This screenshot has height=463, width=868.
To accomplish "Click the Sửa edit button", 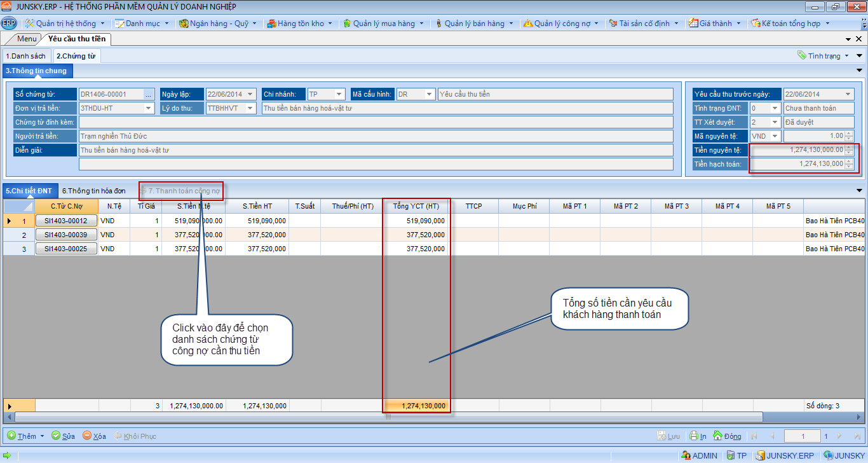I will tap(64, 436).
